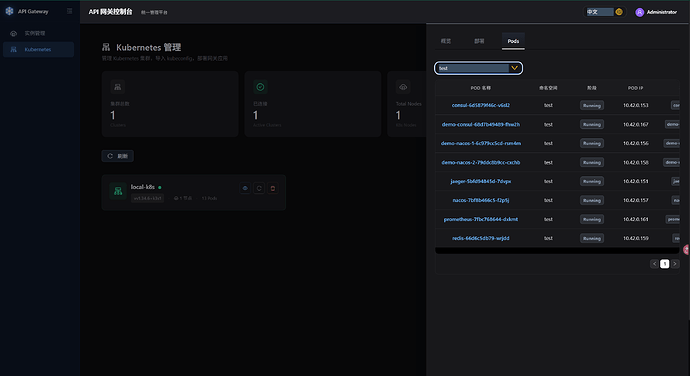This screenshot has width=690, height=376.
Task: Click the 13 Pods count on local-k8s
Action: (209, 198)
